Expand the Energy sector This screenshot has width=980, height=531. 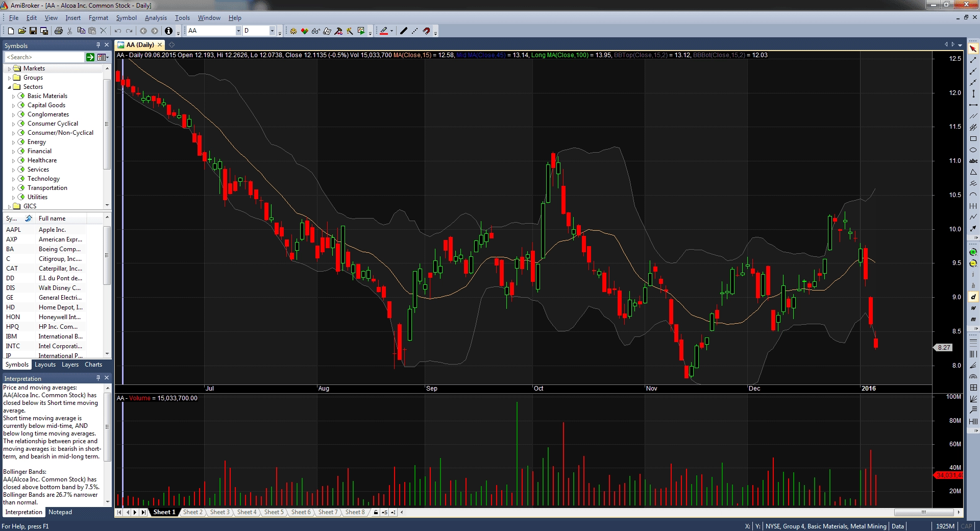click(x=14, y=142)
